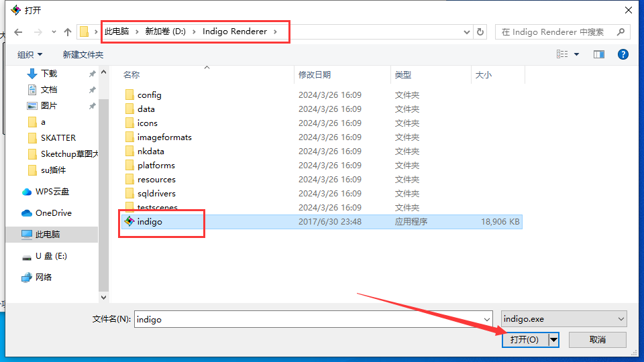Screen dimensions: 644x362
Task: Select 网络 in the sidebar
Action: [44, 278]
